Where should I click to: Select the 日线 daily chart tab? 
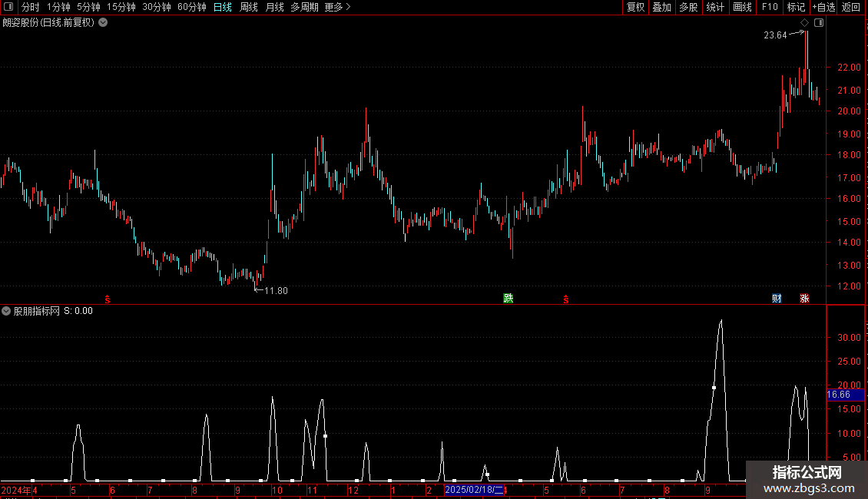[x=223, y=7]
